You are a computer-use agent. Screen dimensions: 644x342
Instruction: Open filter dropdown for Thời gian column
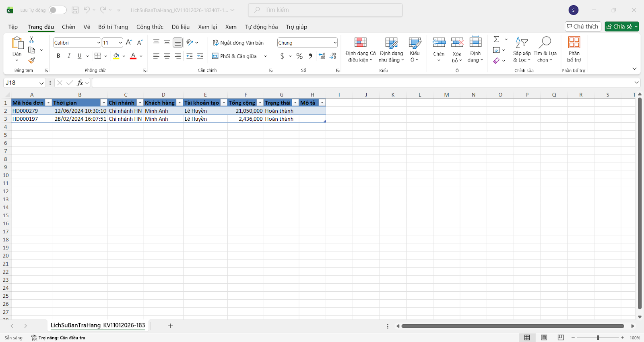[104, 103]
